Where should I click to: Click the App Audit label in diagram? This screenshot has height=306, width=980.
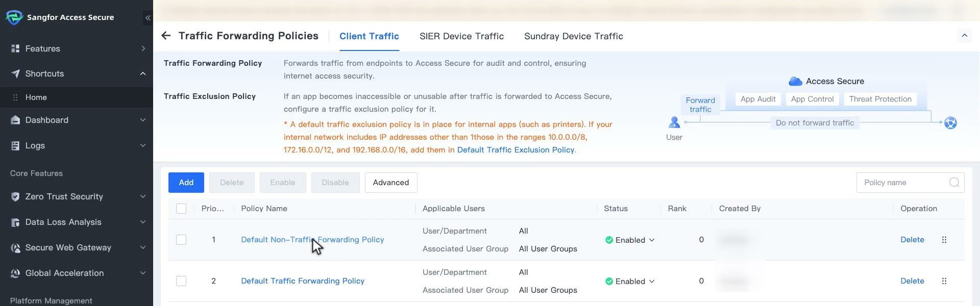(x=758, y=99)
